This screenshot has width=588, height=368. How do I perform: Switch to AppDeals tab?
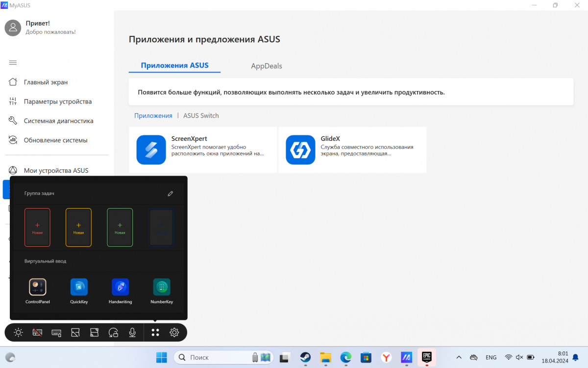point(267,66)
